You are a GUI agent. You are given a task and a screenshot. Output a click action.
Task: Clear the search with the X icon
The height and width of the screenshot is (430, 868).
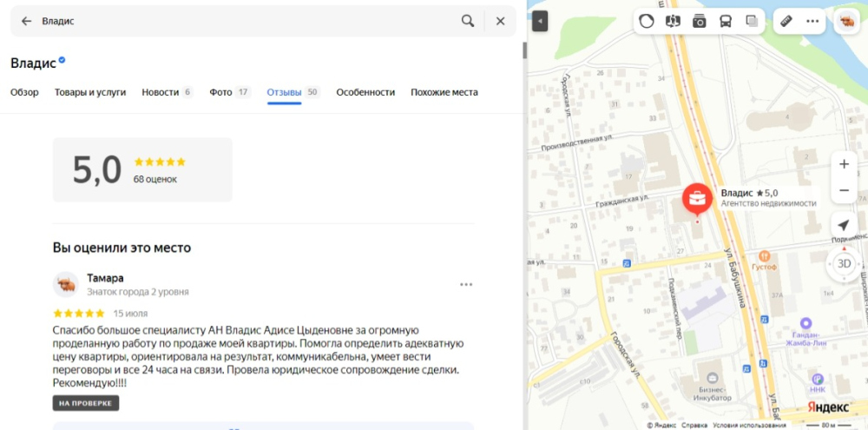coord(501,21)
